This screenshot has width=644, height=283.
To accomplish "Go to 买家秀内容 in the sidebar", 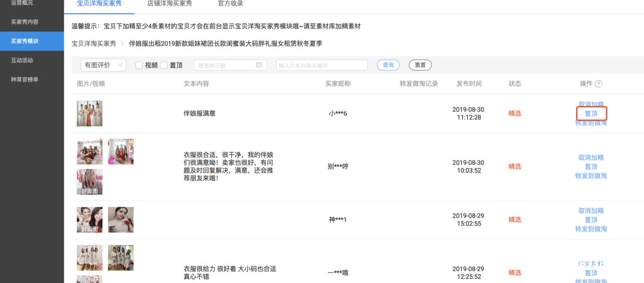I will point(24,22).
